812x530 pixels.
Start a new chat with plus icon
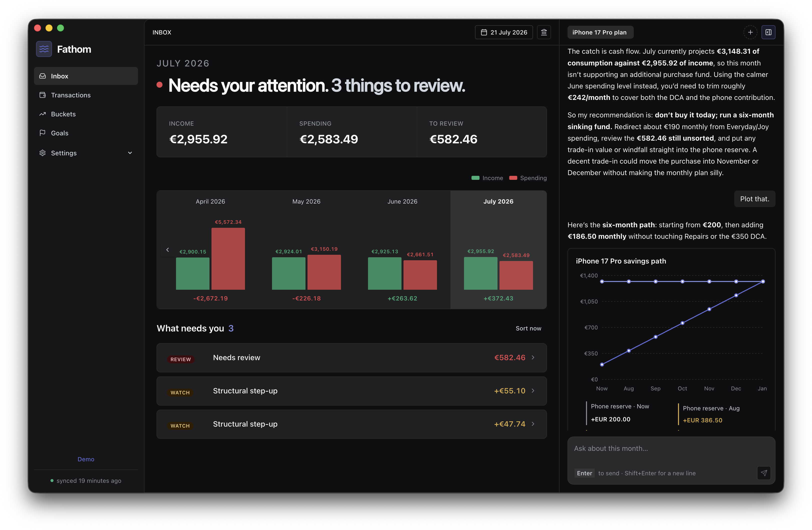tap(750, 32)
